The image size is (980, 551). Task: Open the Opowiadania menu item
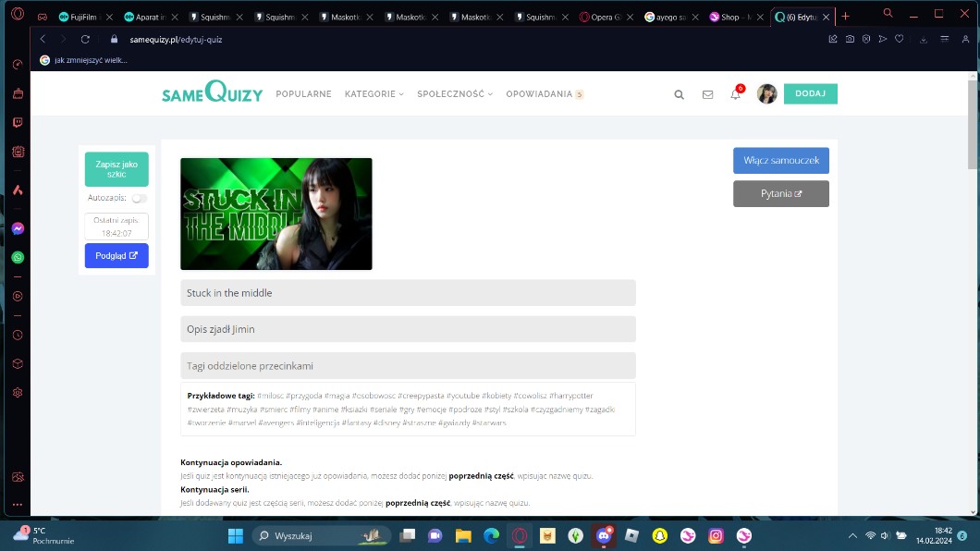(544, 94)
